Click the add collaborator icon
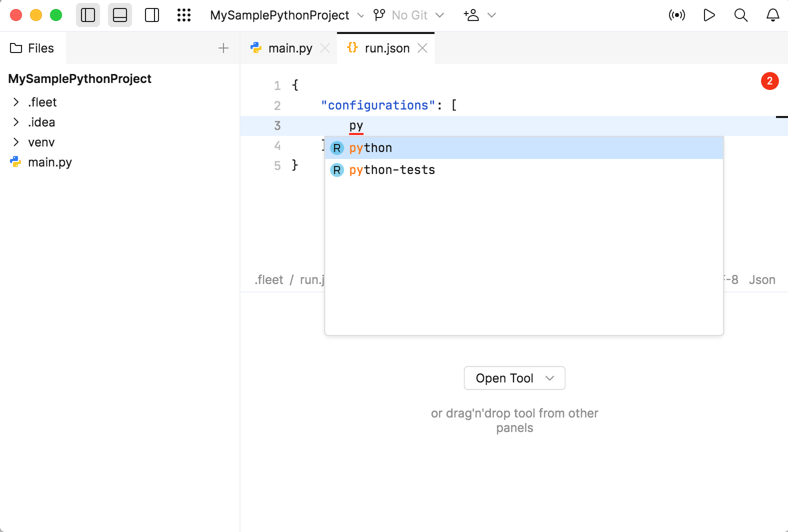Viewport: 788px width, 532px height. pos(471,15)
